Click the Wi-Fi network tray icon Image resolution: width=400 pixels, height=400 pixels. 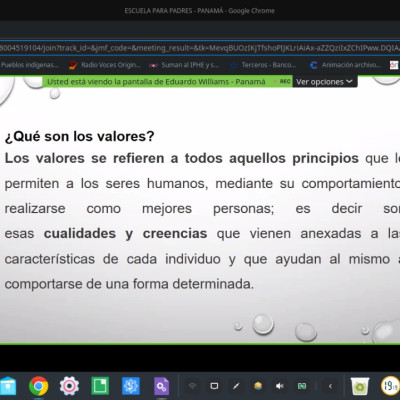(192, 386)
